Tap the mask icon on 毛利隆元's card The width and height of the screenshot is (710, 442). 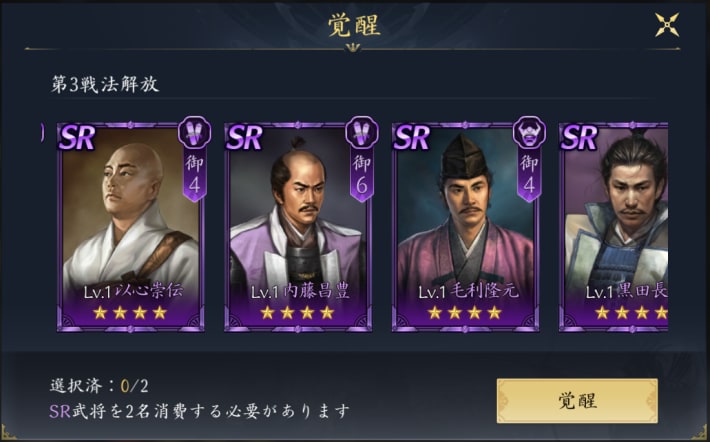click(529, 133)
